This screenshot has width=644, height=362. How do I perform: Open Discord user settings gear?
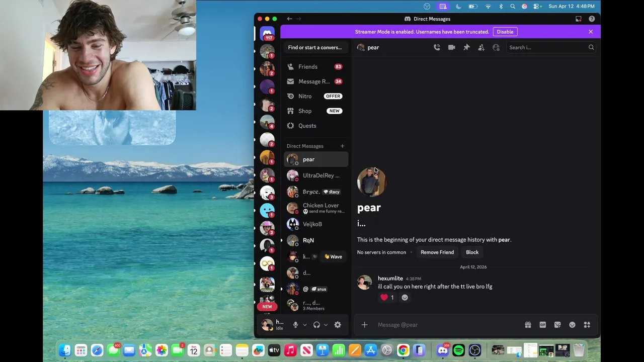(x=338, y=325)
